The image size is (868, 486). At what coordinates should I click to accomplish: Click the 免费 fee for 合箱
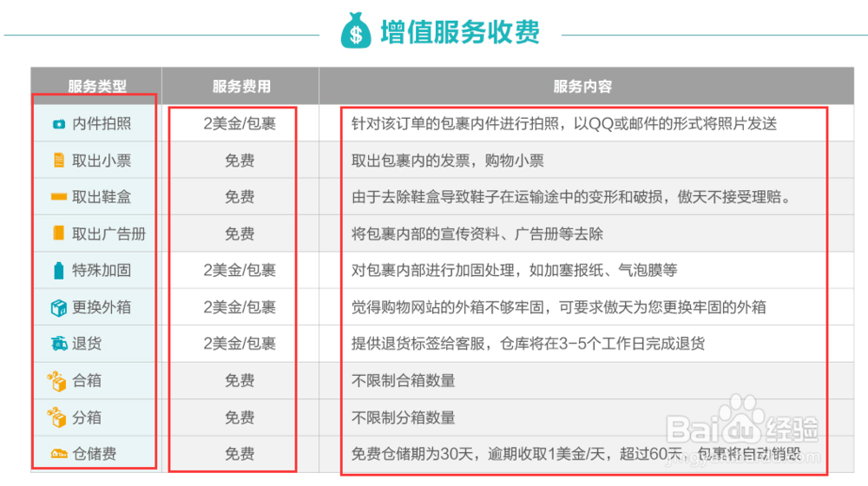click(x=240, y=380)
